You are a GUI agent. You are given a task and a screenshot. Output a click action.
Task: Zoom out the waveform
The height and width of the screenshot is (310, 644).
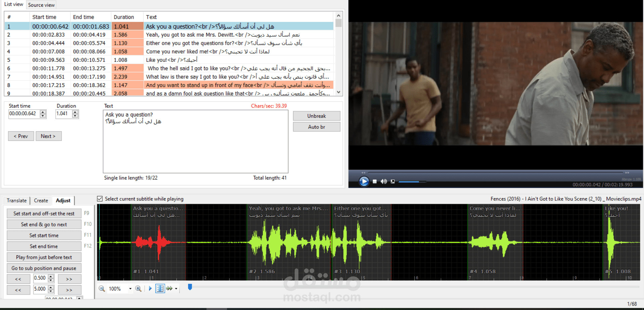pos(102,288)
